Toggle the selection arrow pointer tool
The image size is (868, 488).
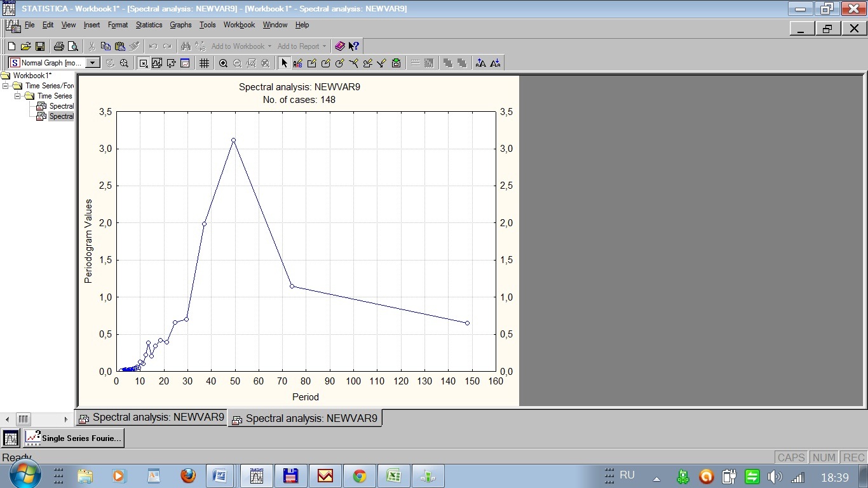click(284, 63)
